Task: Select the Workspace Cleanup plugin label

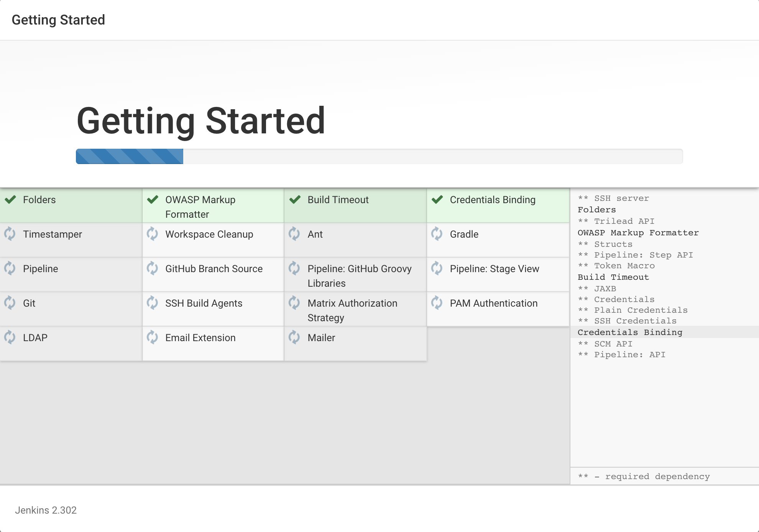Action: coord(209,234)
